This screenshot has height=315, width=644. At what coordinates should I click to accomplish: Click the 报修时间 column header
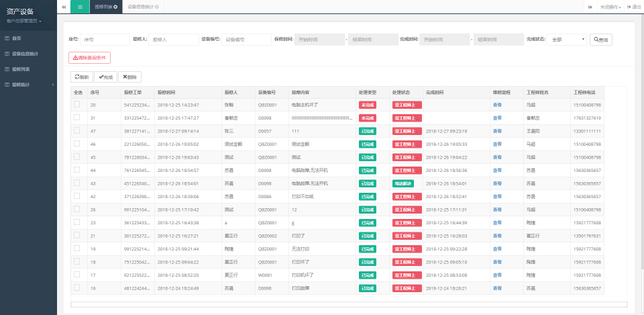pyautogui.click(x=188, y=92)
